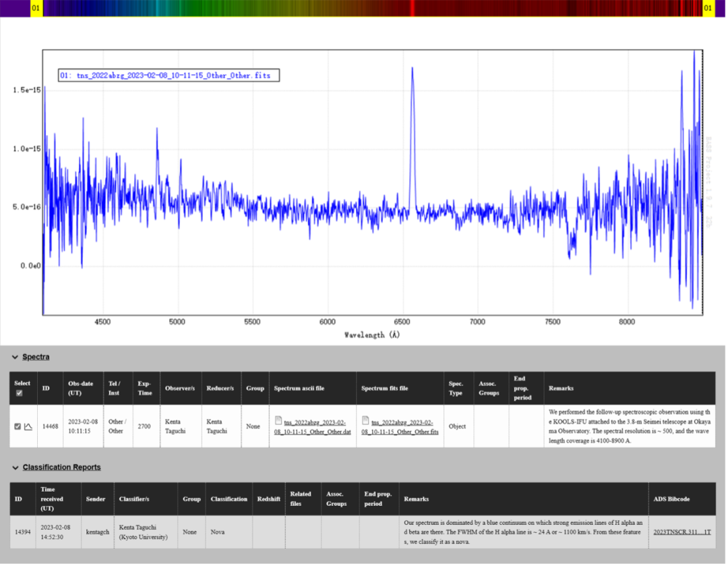Viewport: 728px width, 566px height.
Task: Click the file icon beside the .dat file
Action: click(278, 421)
